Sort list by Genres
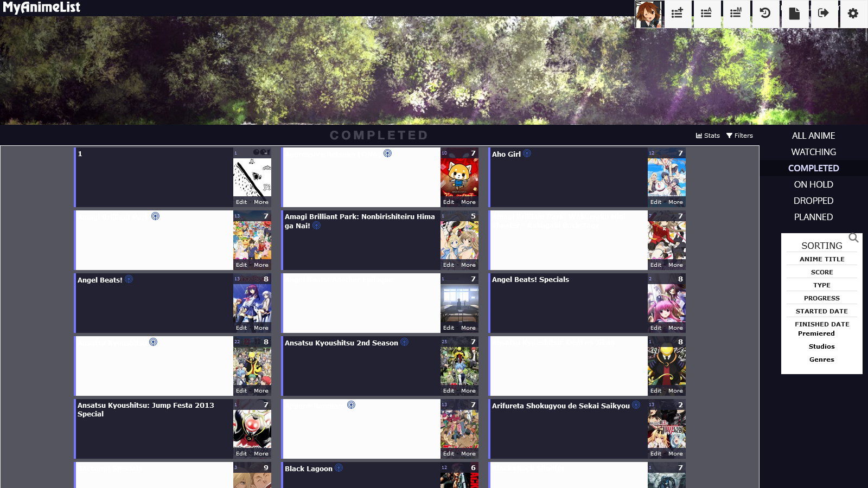The image size is (868, 488). pyautogui.click(x=822, y=359)
